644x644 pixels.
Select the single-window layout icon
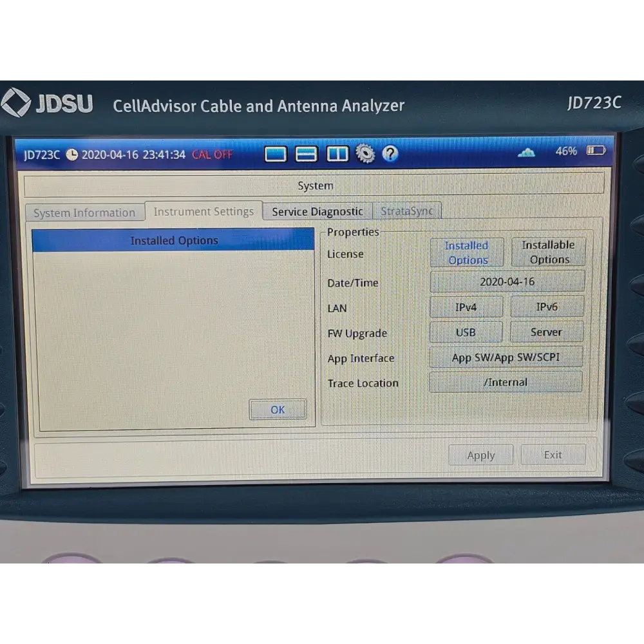275,155
